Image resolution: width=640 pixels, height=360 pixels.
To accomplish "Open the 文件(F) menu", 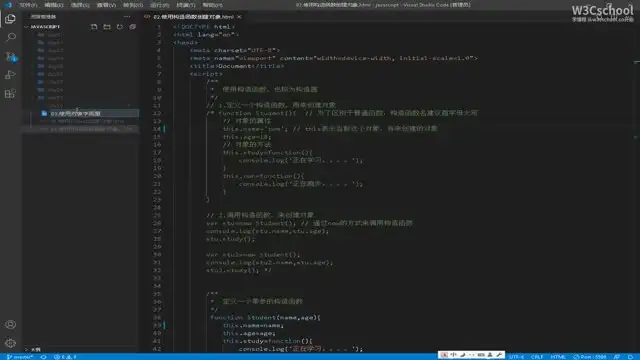I will (x=28, y=5).
